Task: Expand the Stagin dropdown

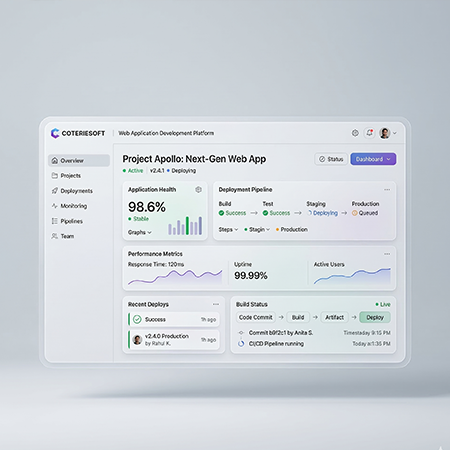Action: (x=257, y=229)
